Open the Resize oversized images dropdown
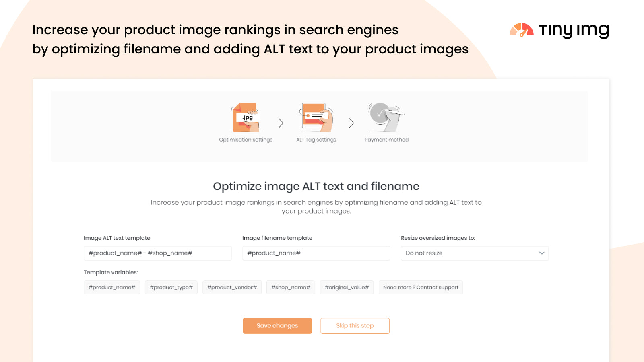 click(474, 253)
